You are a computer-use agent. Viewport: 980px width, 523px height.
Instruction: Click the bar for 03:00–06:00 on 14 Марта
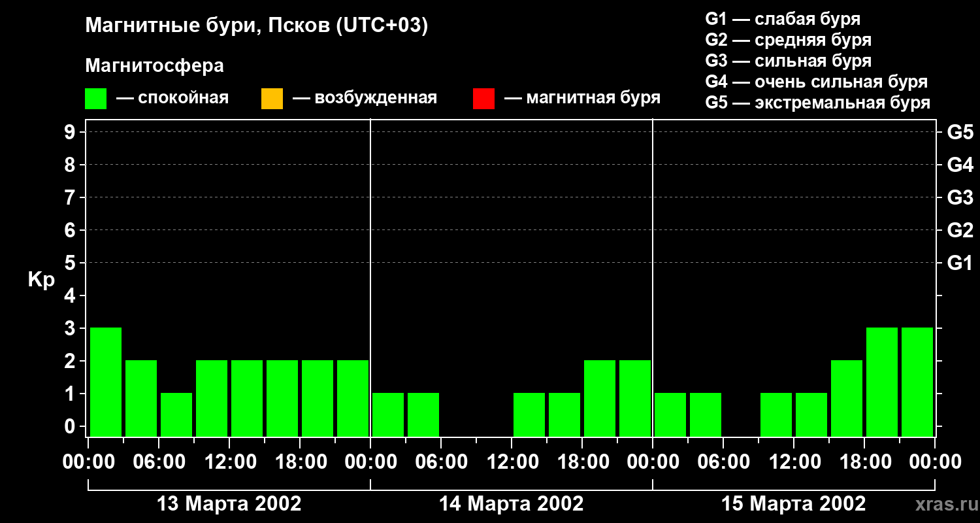(x=423, y=414)
